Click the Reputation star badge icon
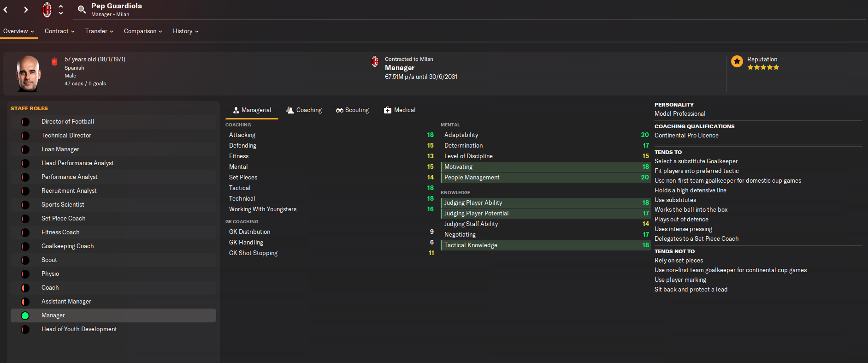This screenshot has height=363, width=868. (x=737, y=61)
